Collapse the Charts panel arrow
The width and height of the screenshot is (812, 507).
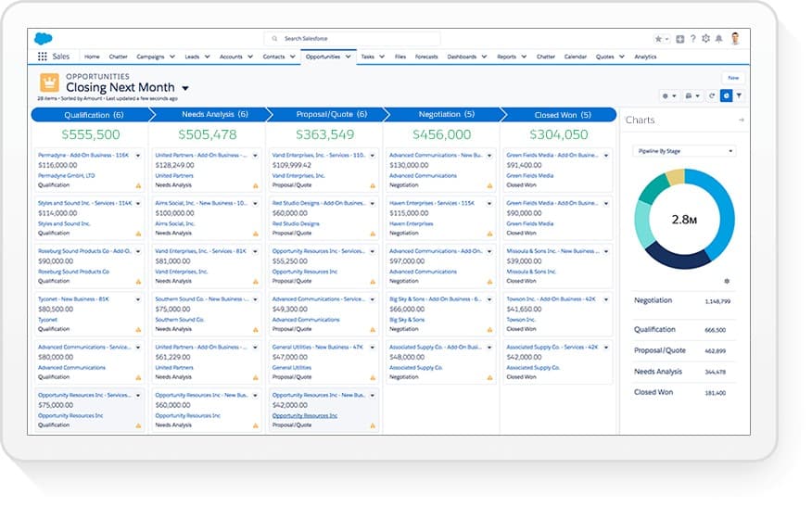point(741,120)
